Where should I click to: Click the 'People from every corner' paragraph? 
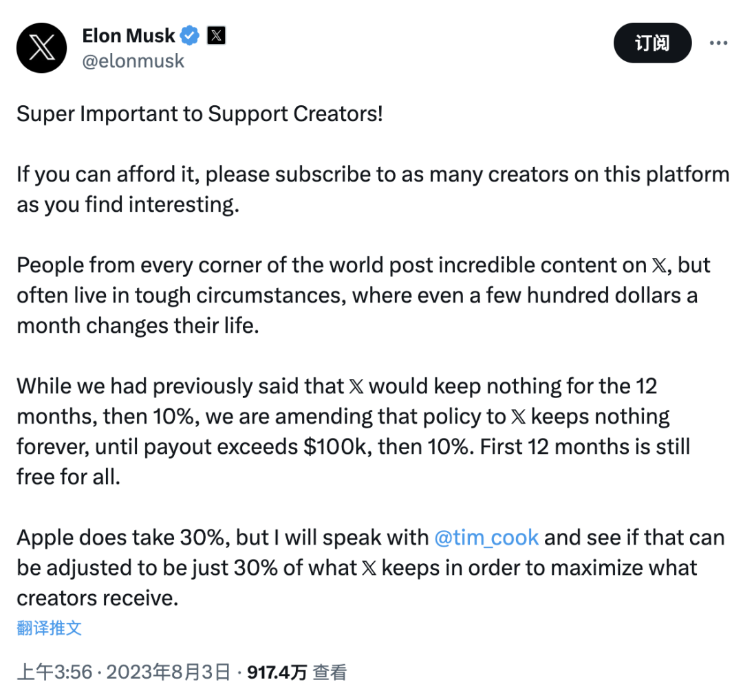pos(363,296)
